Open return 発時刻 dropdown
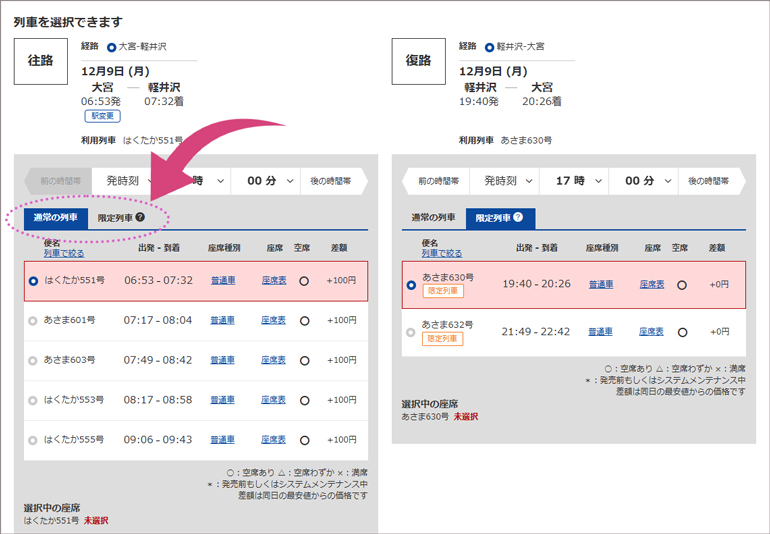Image resolution: width=770 pixels, height=534 pixels. [x=504, y=181]
